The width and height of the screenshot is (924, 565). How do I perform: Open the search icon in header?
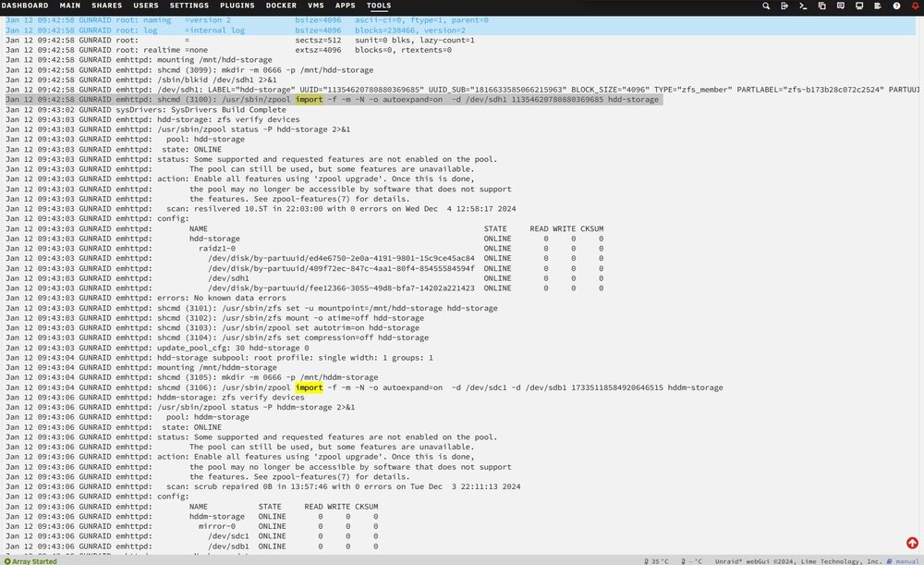(x=765, y=6)
